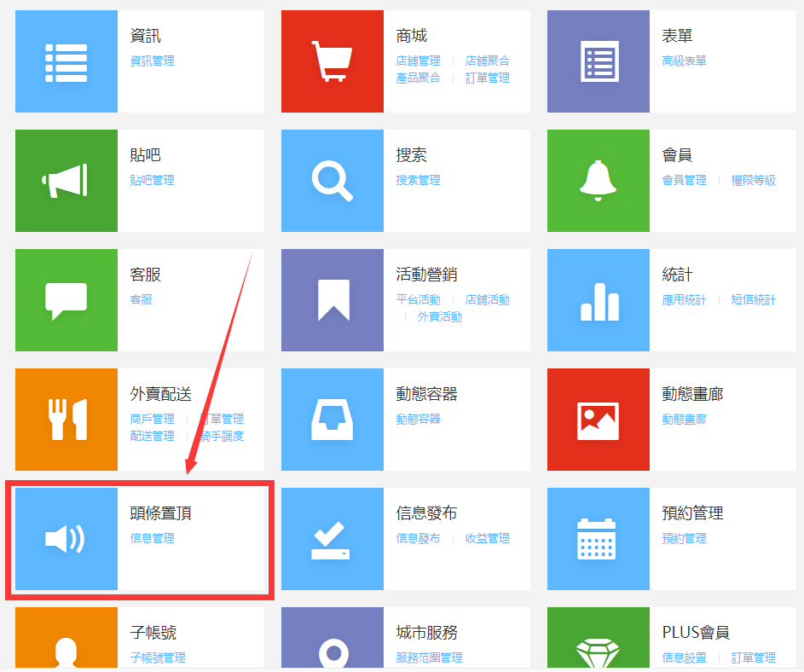Click the 子帳號管理 link

pyautogui.click(x=158, y=658)
